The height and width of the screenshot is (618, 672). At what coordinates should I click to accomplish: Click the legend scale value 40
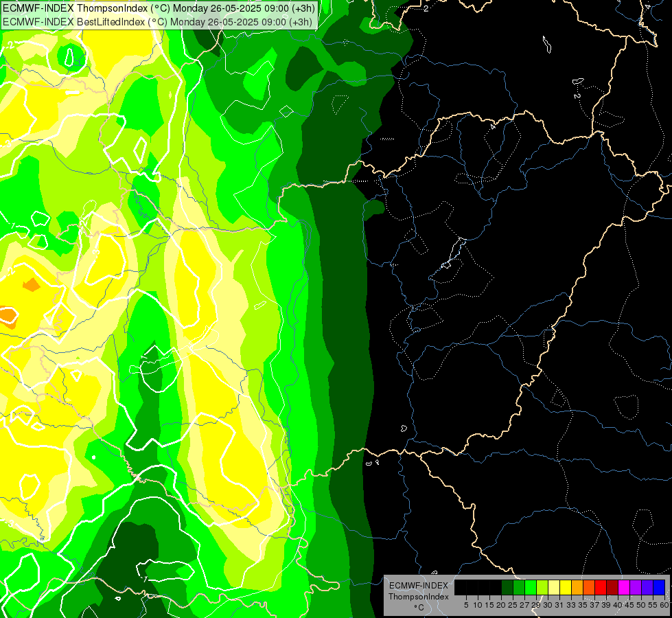(x=618, y=605)
